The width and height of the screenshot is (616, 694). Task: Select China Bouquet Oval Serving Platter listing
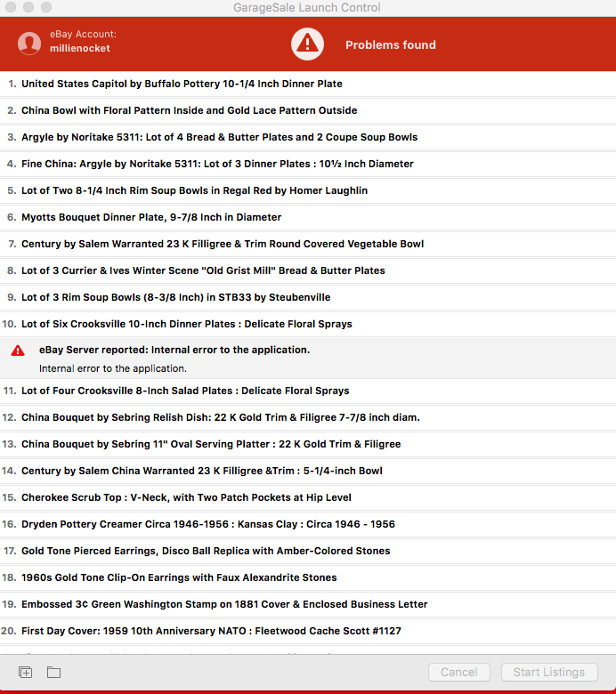pos(308,444)
